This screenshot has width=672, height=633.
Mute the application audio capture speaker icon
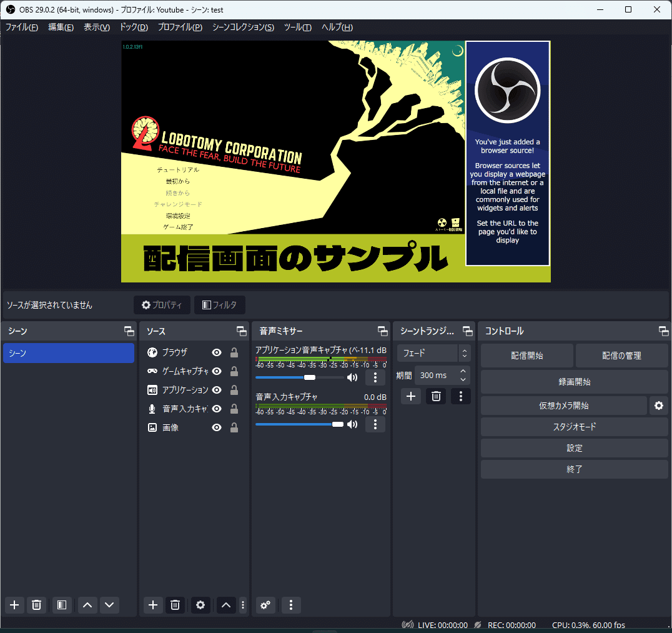click(352, 377)
